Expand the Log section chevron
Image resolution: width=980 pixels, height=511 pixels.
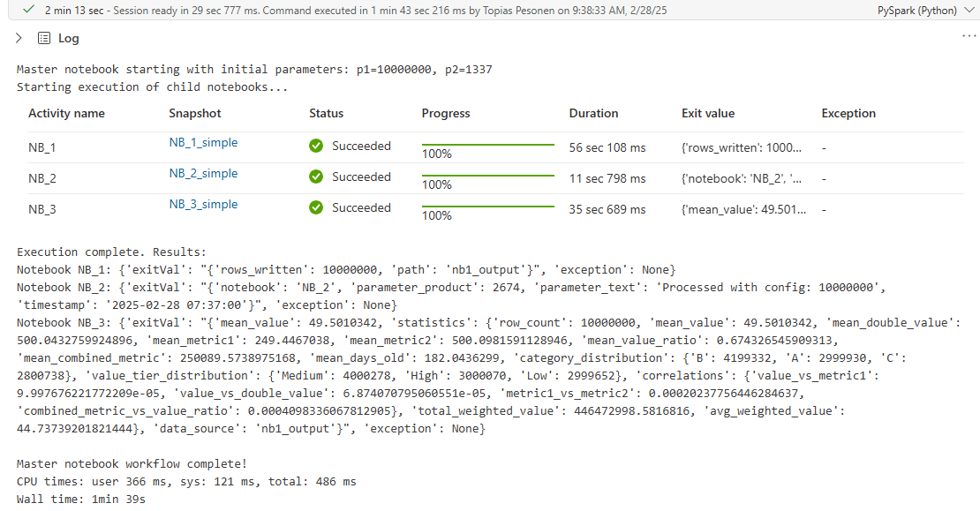(19, 38)
